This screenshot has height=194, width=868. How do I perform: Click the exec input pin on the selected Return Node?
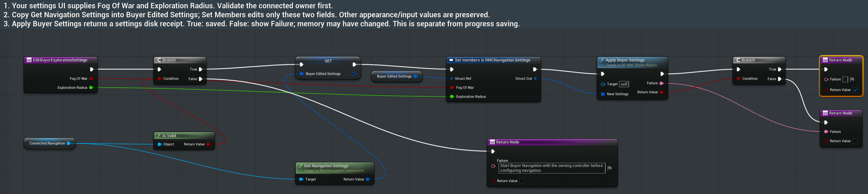click(826, 69)
